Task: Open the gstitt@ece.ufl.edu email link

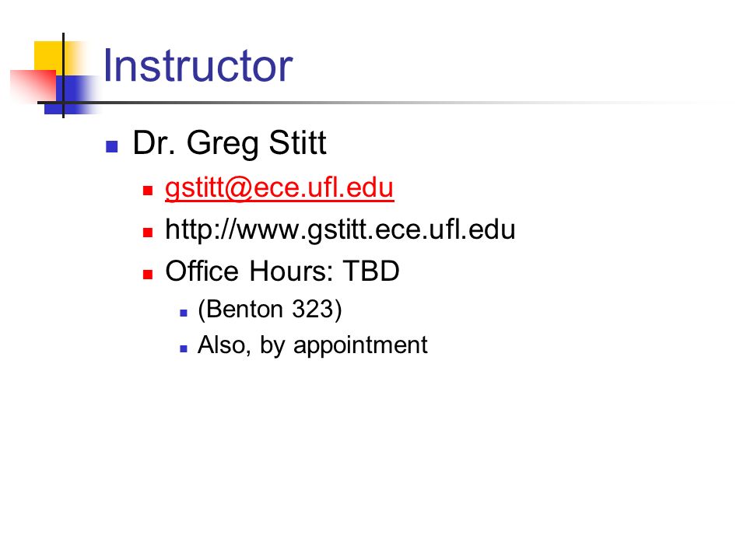Action: 279,188
